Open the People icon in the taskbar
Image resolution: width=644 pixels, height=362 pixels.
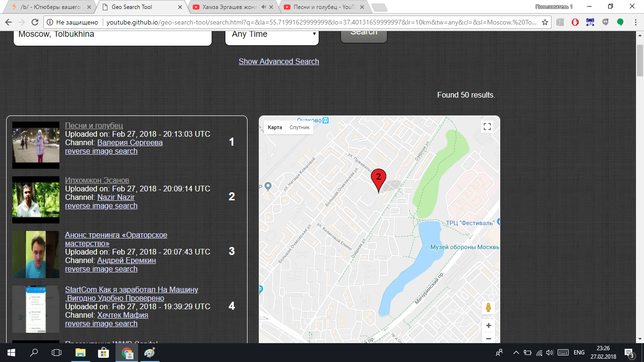tap(499, 353)
